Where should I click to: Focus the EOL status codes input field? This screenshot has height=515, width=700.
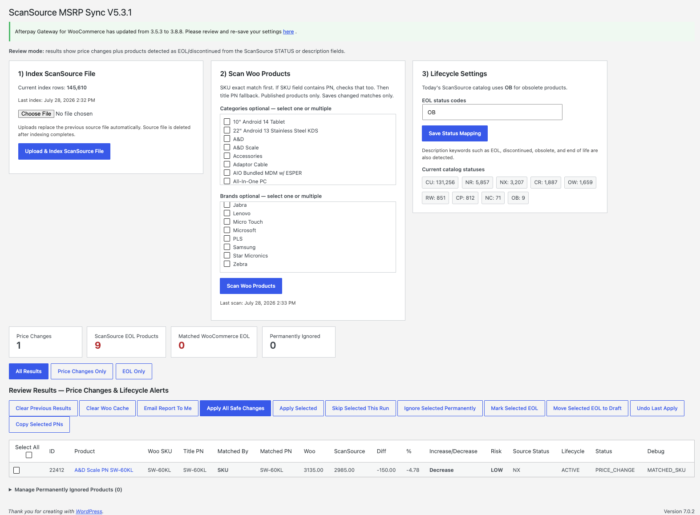(492, 112)
